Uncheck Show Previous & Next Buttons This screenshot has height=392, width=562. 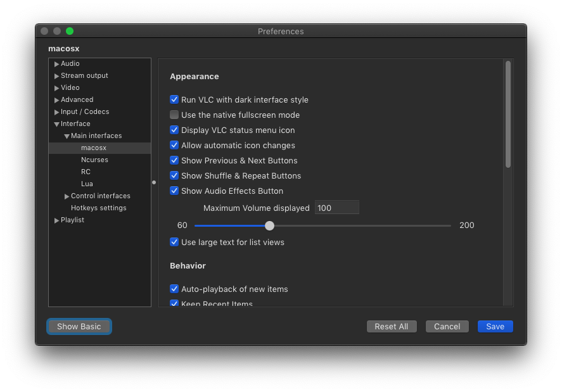[174, 160]
